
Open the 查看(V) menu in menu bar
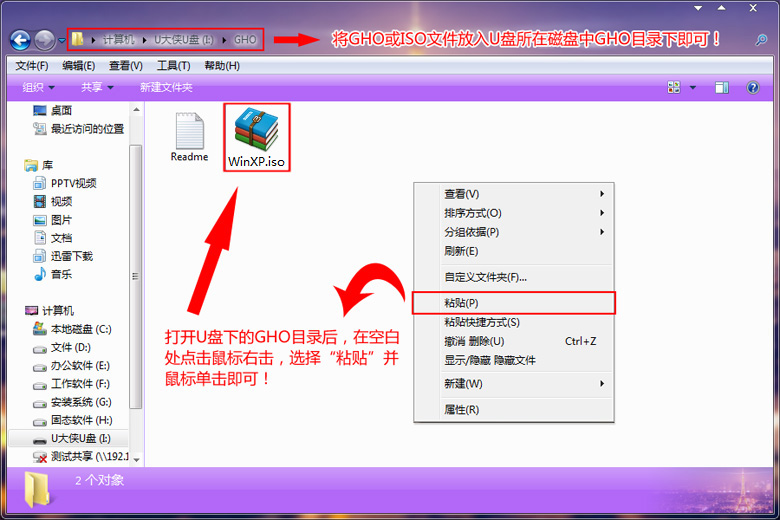point(126,66)
